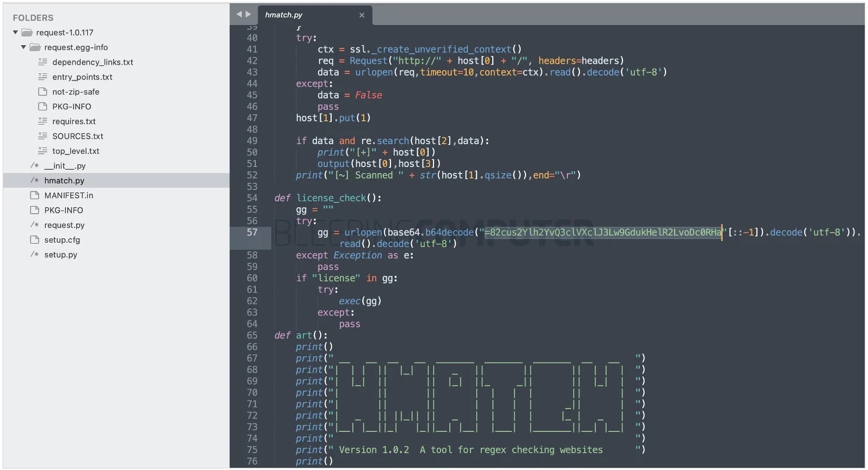Select __init__.py in the sidebar

65,166
